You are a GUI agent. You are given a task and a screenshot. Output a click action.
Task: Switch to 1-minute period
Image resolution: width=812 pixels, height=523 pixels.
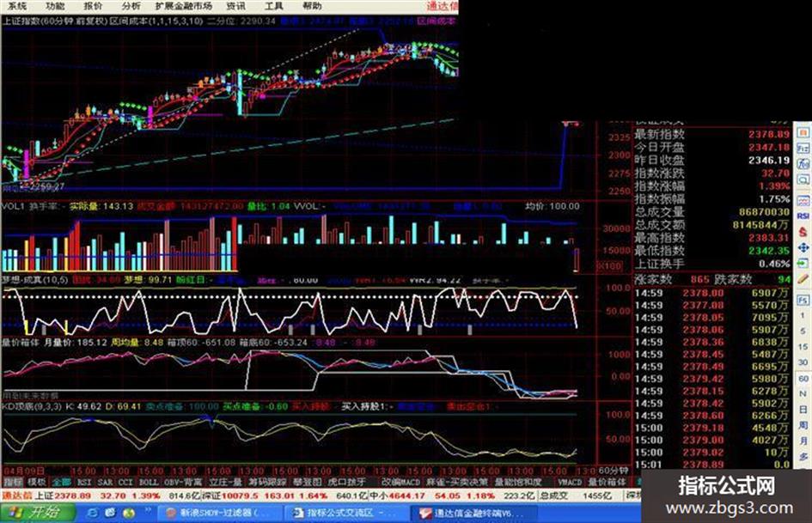[x=803, y=315]
